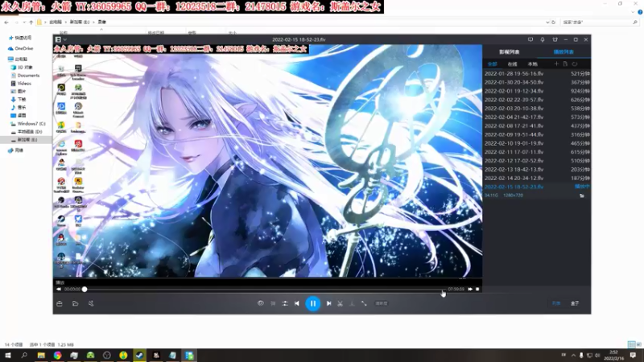The width and height of the screenshot is (644, 362).
Task: Select 2022-02-04 21-42-17.flv in the playlist
Action: tap(537, 117)
